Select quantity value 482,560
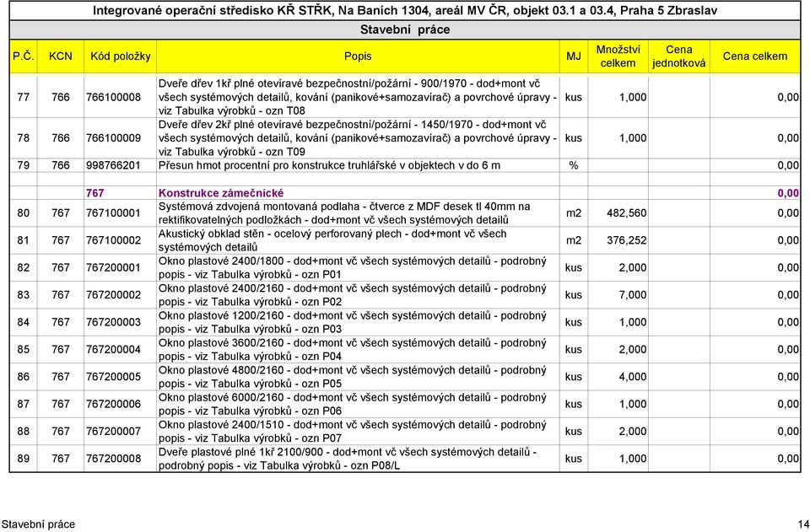810x532 pixels. [626, 213]
